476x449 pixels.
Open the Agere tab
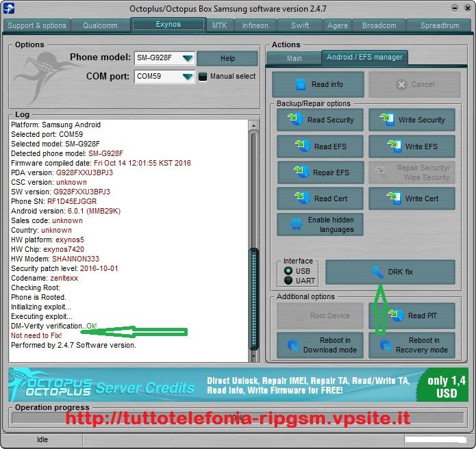[338, 25]
